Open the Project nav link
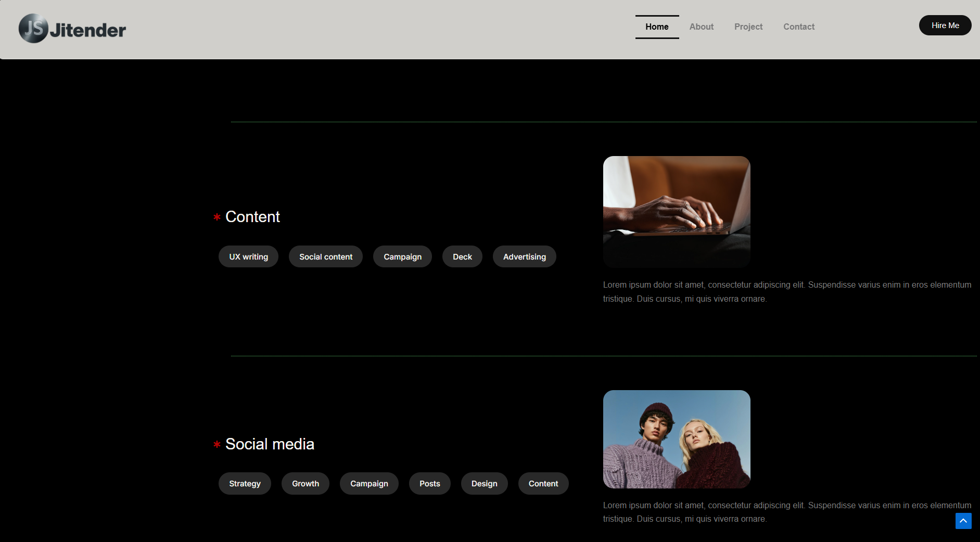The image size is (980, 542). (x=748, y=27)
